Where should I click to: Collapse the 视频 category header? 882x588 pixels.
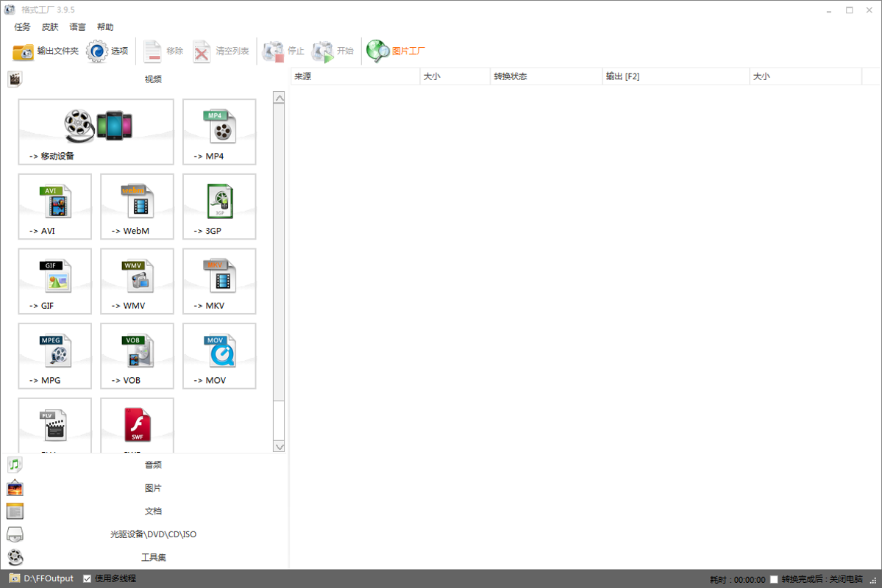pyautogui.click(x=145, y=79)
